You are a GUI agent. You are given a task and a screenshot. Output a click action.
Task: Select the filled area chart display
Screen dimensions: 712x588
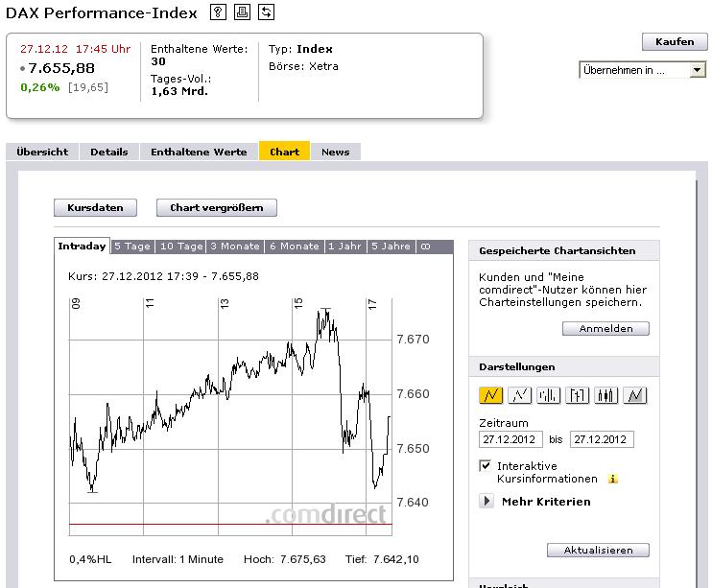pos(635,395)
